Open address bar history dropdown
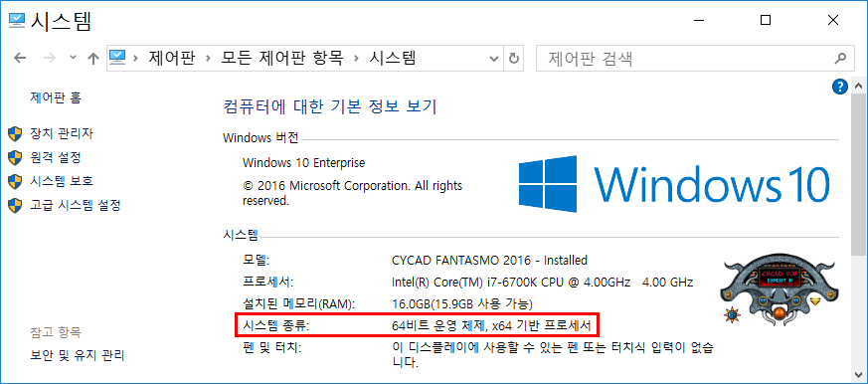 pyautogui.click(x=495, y=58)
